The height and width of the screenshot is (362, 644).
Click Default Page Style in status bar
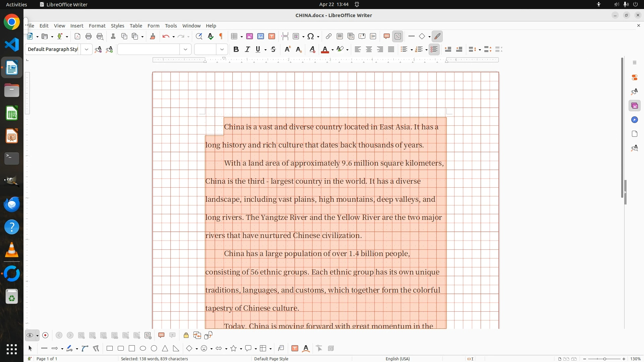271,359
